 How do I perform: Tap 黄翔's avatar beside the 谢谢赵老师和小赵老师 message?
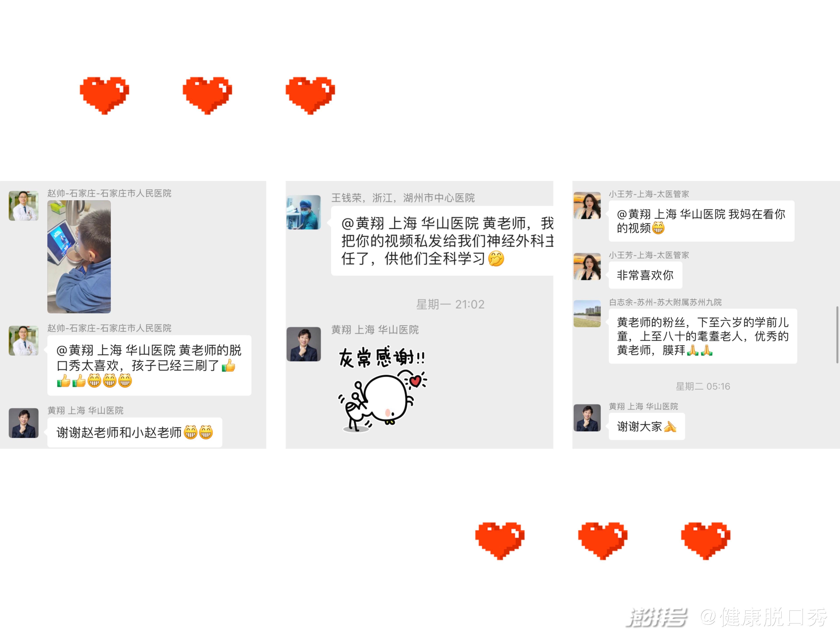point(24,423)
